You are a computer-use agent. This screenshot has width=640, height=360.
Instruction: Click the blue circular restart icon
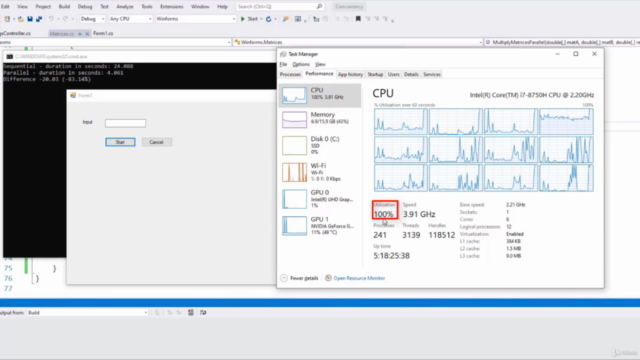269,19
